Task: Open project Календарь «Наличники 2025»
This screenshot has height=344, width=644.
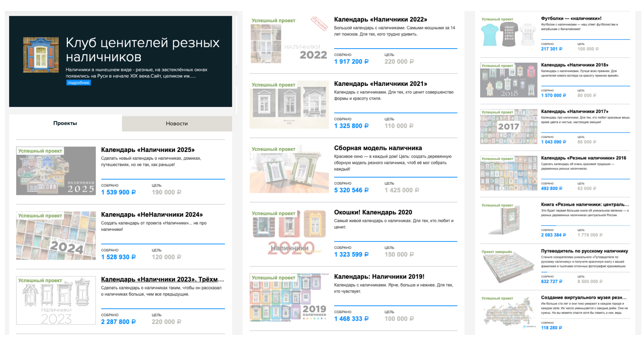Action: (148, 150)
